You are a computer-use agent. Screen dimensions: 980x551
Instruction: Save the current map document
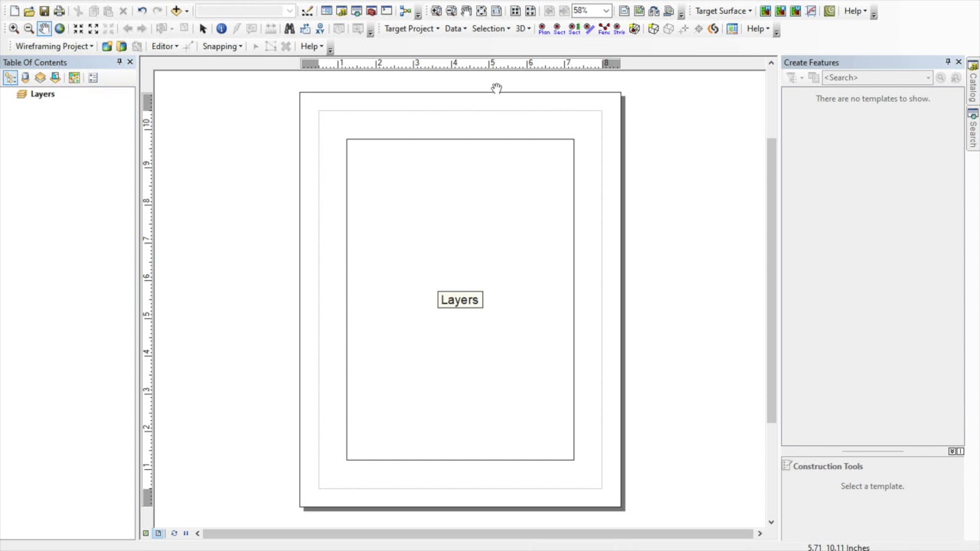click(x=44, y=11)
